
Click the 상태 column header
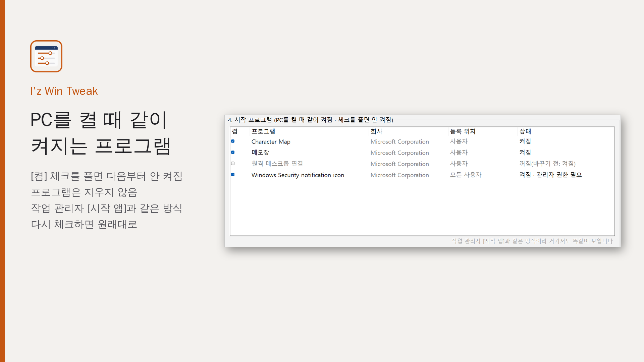[x=525, y=131]
